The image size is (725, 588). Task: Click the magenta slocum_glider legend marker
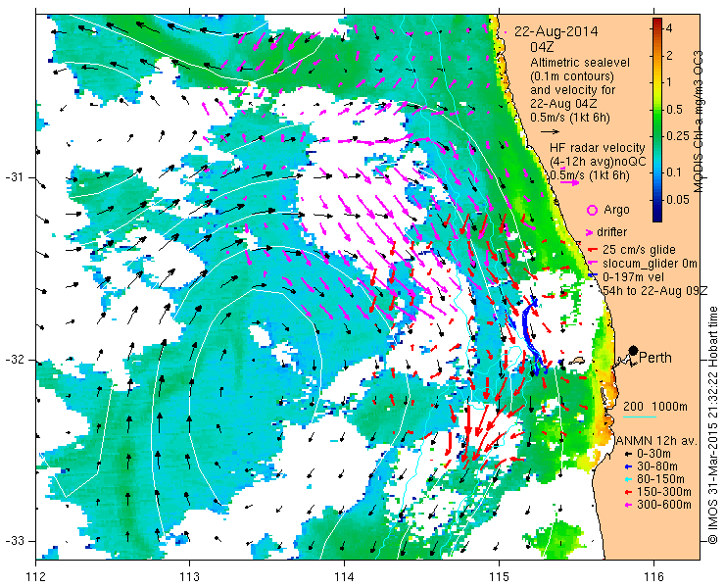point(592,264)
